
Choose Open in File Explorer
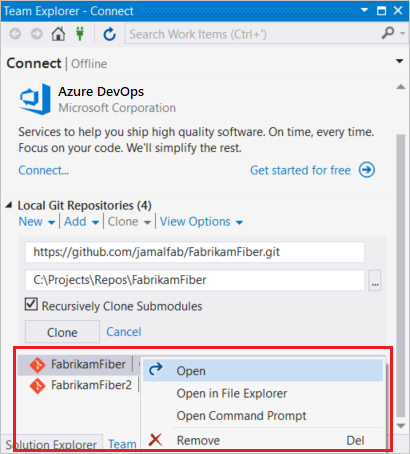tap(263, 394)
